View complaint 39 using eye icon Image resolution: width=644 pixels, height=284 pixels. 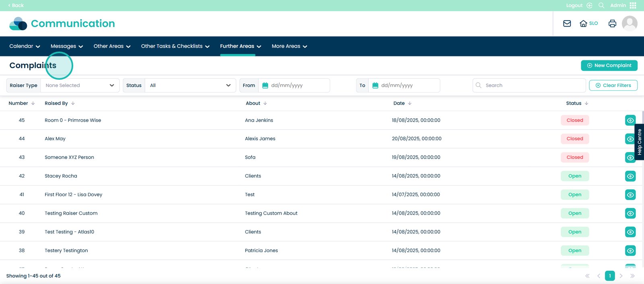tap(630, 232)
